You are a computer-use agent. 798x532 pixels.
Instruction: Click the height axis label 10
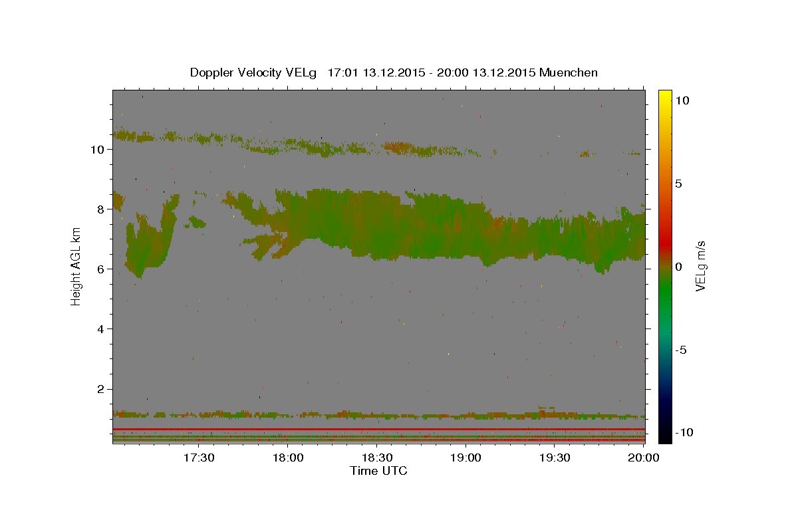[98, 150]
